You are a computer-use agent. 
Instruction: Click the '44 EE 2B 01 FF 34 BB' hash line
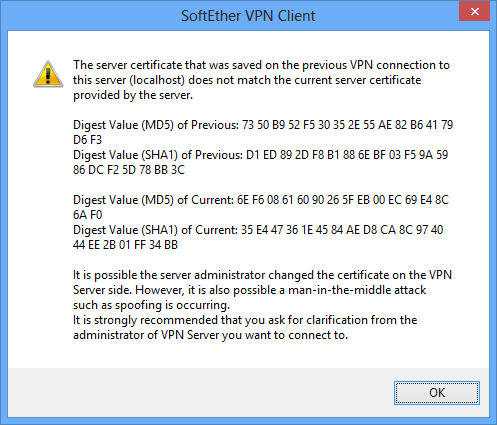pos(125,245)
